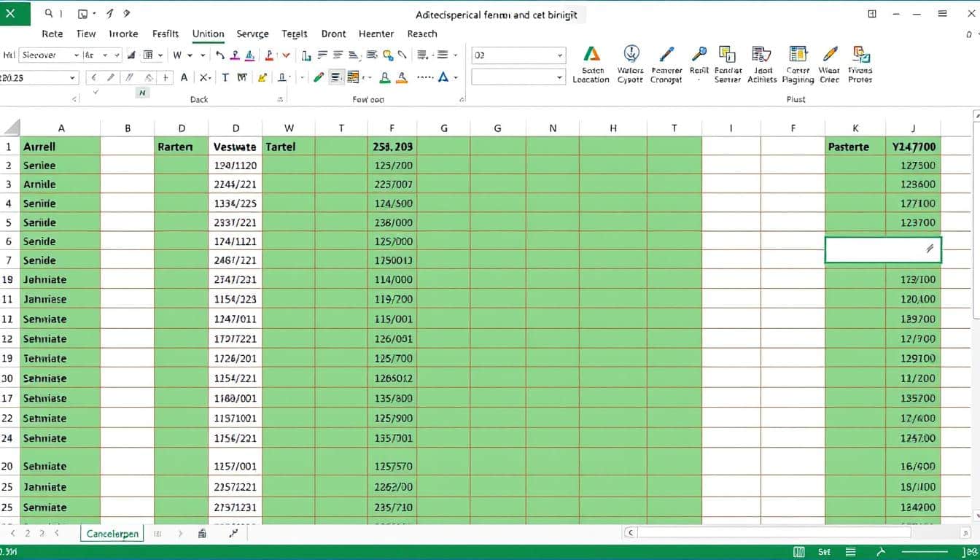Click the horizontal scrollbar left arrow
The height and width of the screenshot is (560, 980).
[629, 534]
